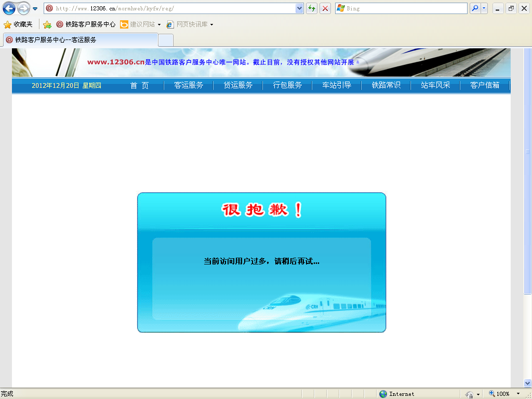The width and height of the screenshot is (532, 399).
Task: Click the vertical scrollbar thumb
Action: (x=528, y=170)
